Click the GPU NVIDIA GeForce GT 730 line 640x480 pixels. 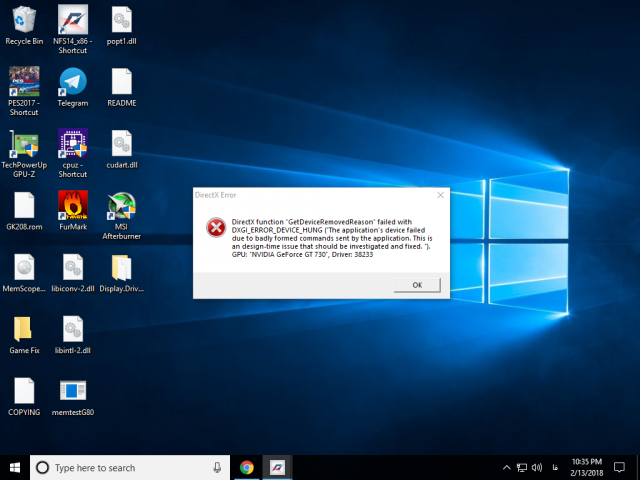302,255
